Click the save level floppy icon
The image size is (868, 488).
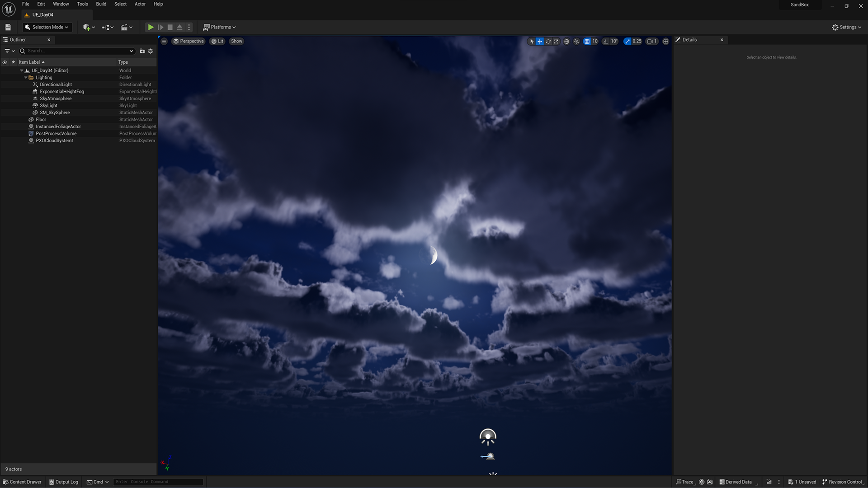(8, 27)
